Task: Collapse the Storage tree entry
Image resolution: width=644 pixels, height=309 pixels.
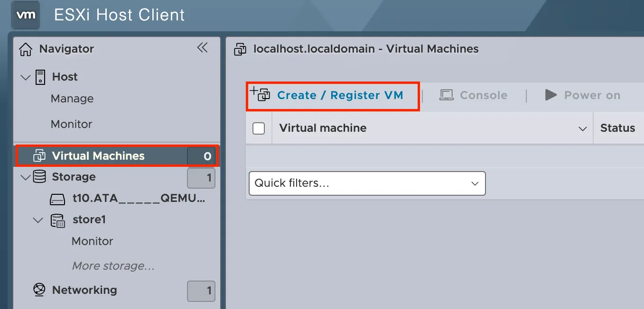Action: [25, 176]
